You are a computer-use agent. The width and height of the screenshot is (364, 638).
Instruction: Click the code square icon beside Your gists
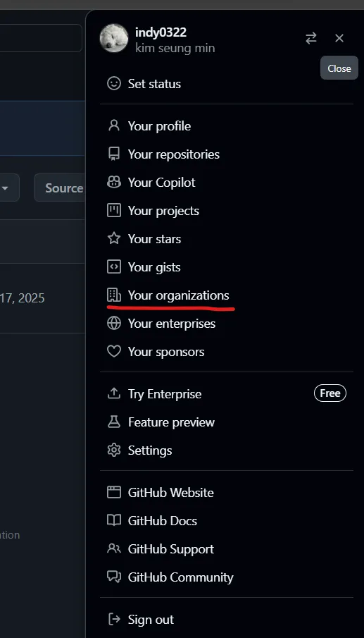tap(114, 267)
